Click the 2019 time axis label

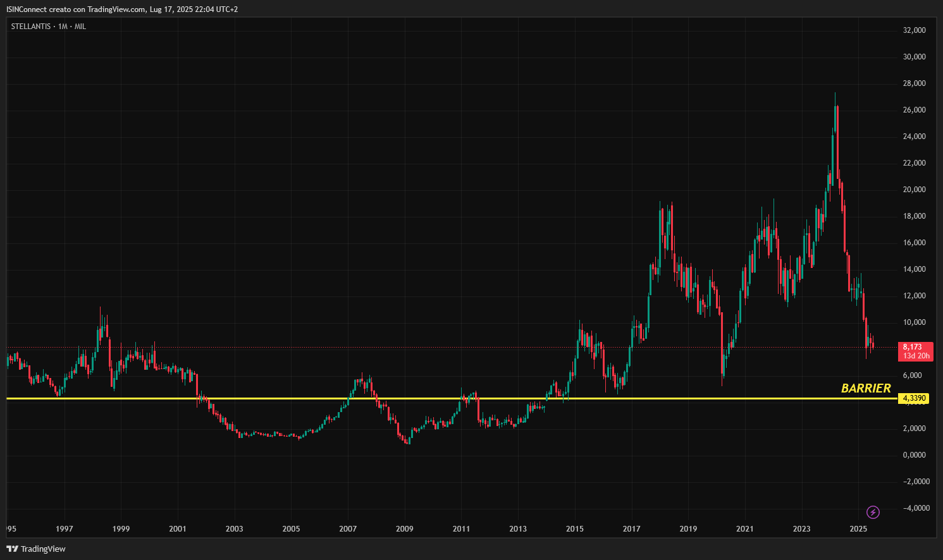point(688,529)
